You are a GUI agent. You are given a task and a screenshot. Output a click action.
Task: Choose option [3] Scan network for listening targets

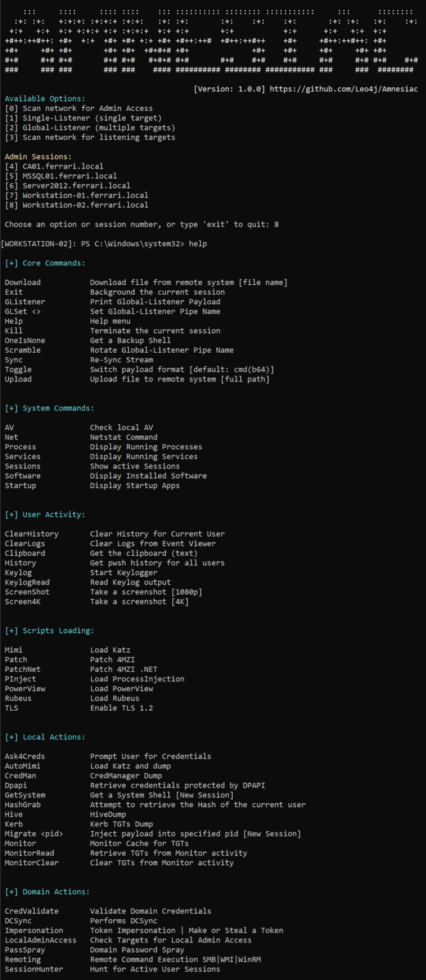point(90,137)
